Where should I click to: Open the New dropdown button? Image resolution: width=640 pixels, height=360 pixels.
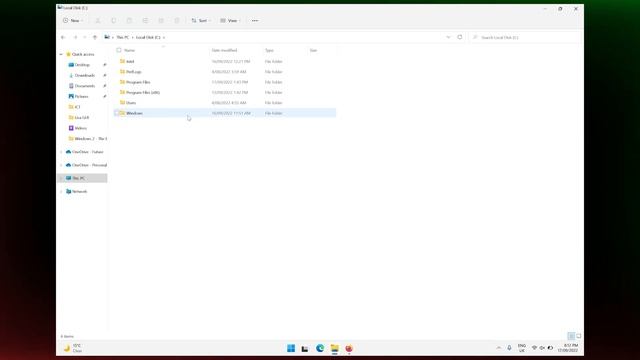(73, 20)
